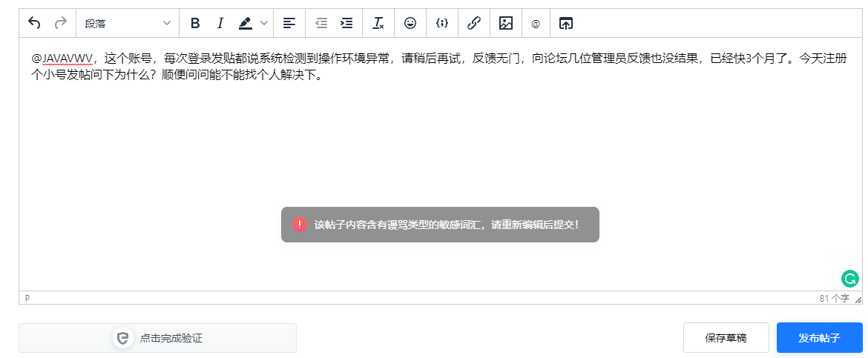Click the red warning icon in toast
Viewport: 868px width, 358px height.
point(300,225)
